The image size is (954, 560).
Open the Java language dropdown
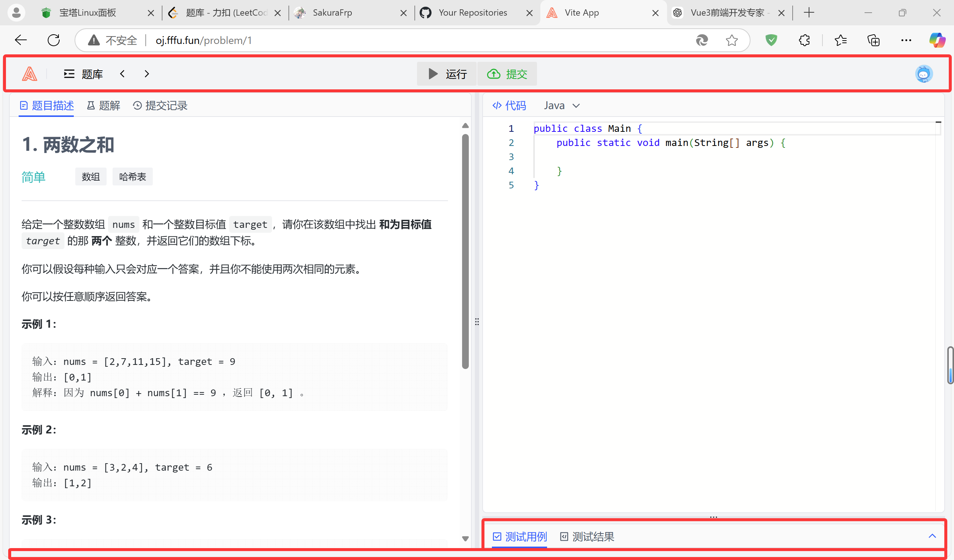pyautogui.click(x=563, y=105)
